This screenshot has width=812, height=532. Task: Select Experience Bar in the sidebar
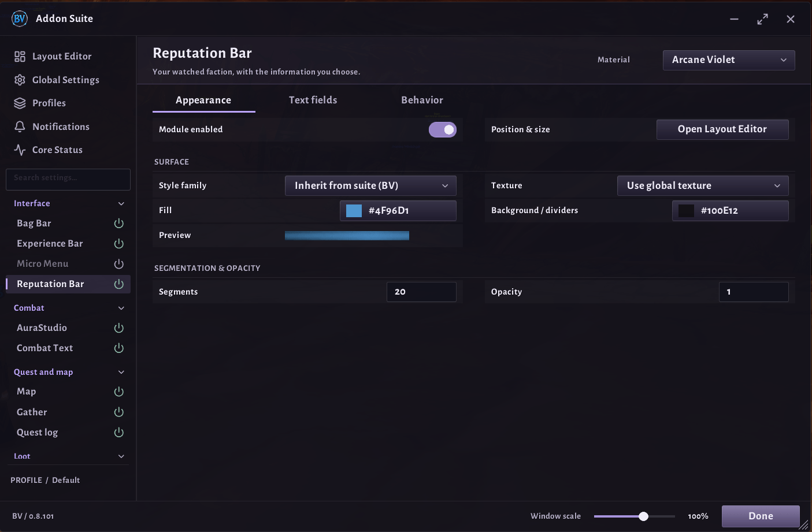point(50,244)
